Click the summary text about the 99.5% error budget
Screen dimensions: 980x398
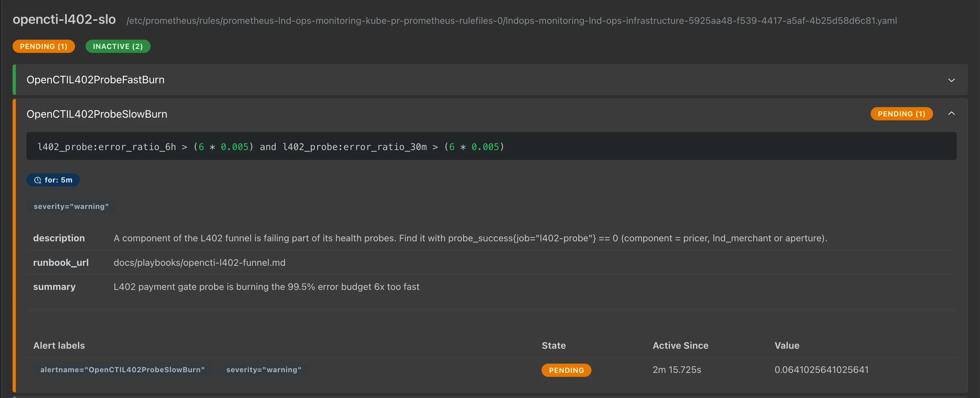click(266, 287)
